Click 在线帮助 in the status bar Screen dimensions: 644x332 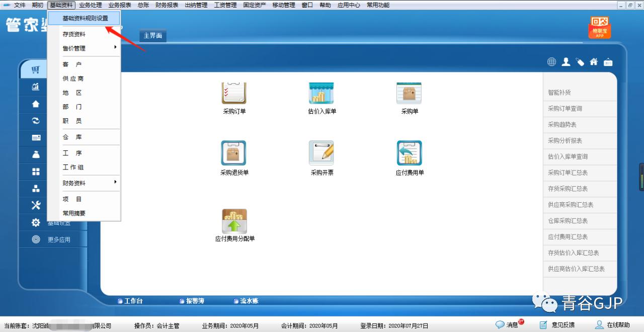tap(613, 325)
